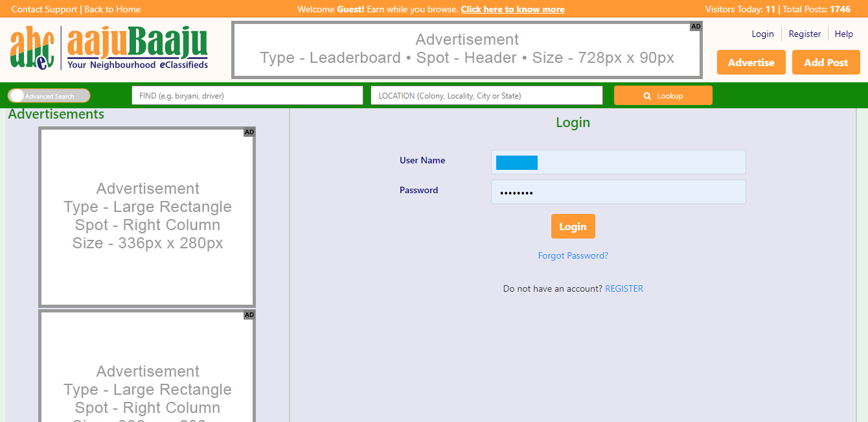868x422 pixels.
Task: Click the REGISTER account link
Action: coord(624,288)
